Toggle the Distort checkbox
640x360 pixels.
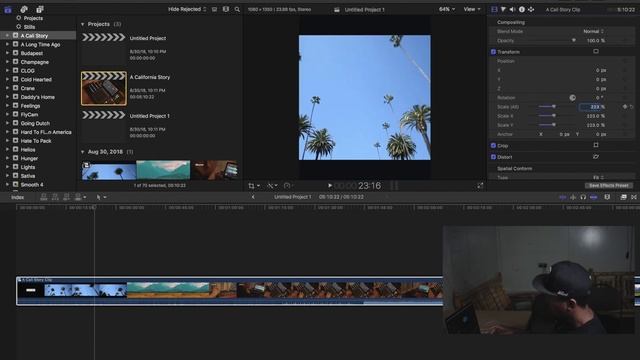pos(493,157)
